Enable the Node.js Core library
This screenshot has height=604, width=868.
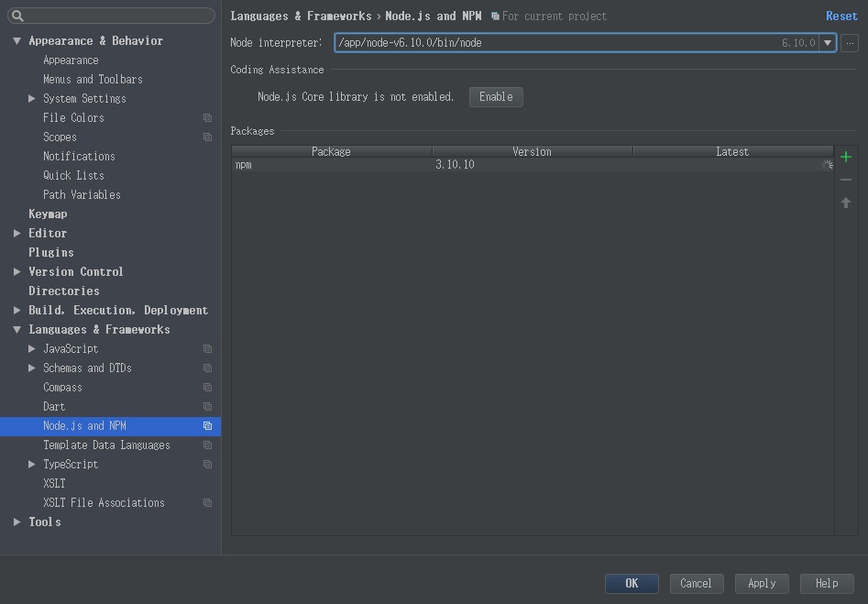[x=496, y=97]
